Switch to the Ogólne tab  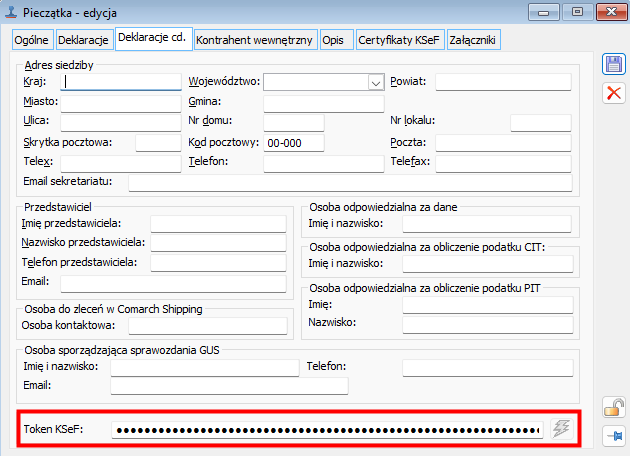[x=31, y=40]
